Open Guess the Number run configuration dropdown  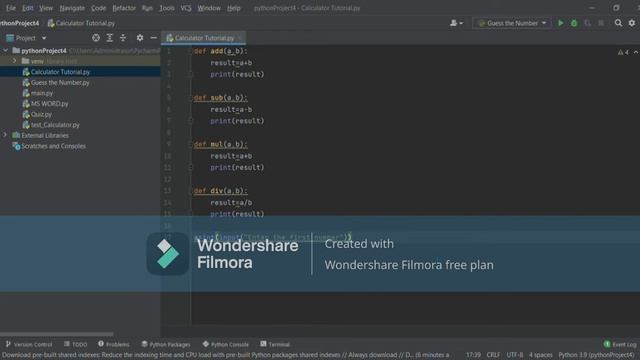coord(512,23)
